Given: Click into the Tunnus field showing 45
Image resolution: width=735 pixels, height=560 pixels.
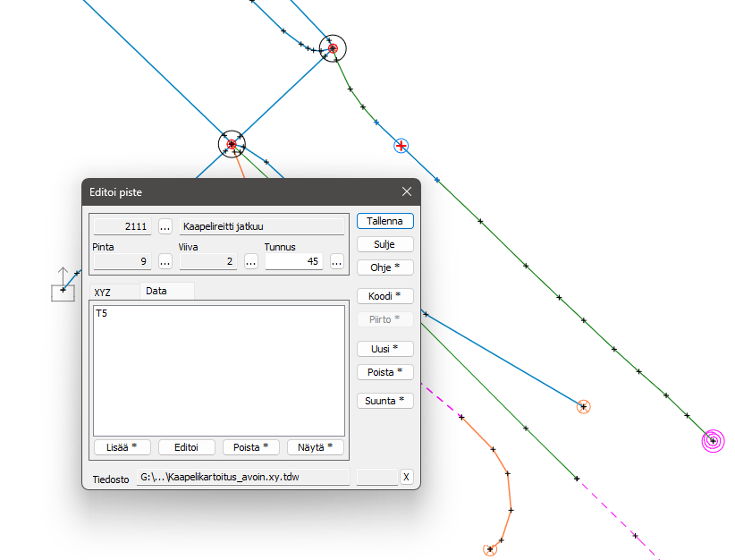Looking at the screenshot, I should click(294, 262).
